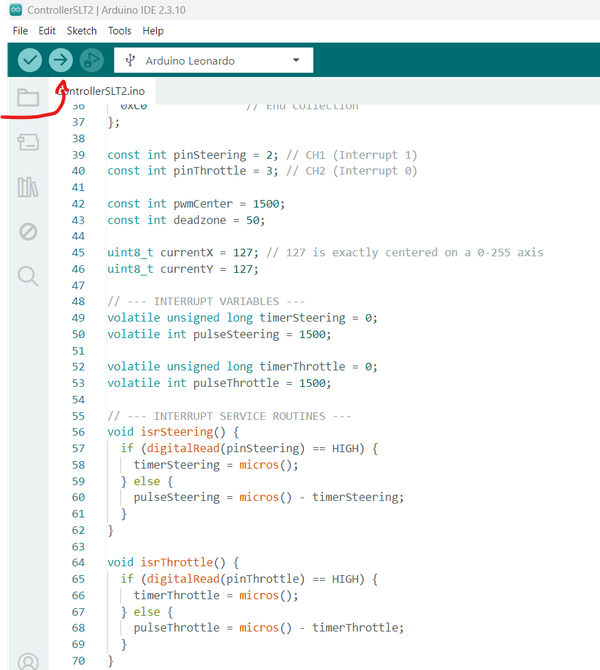Click '127 is exactly centered' comment
The height and width of the screenshot is (670, 600).
[x=405, y=253]
